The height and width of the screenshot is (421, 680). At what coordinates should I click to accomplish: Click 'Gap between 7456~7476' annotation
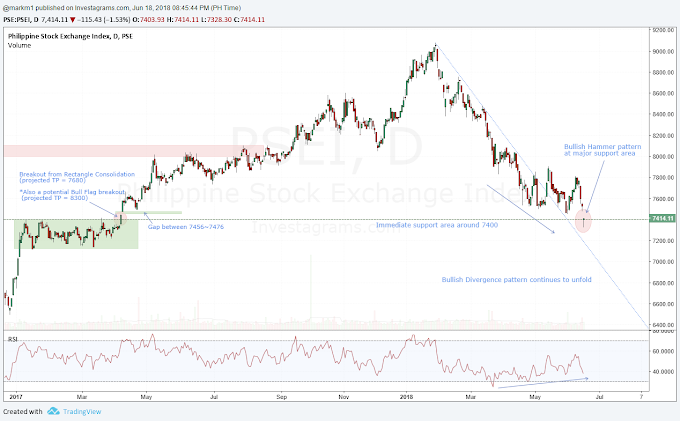click(186, 227)
